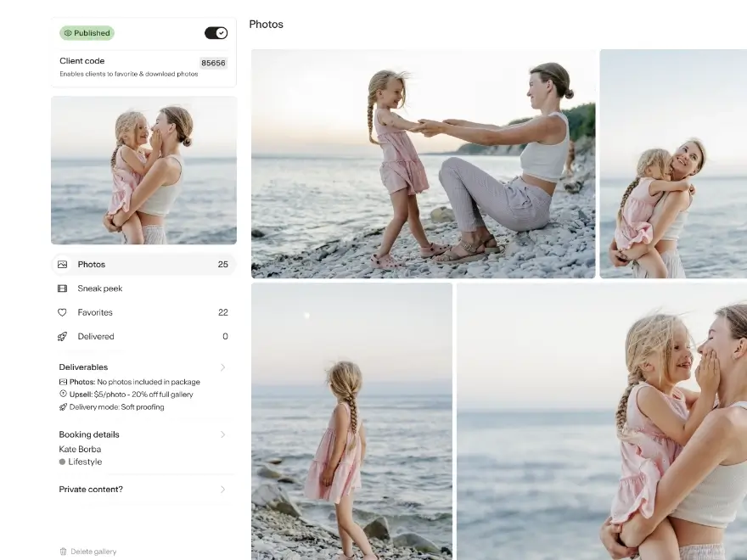The image size is (747, 560).
Task: Click the rocket icon beside Delivery mode
Action: coord(63,407)
